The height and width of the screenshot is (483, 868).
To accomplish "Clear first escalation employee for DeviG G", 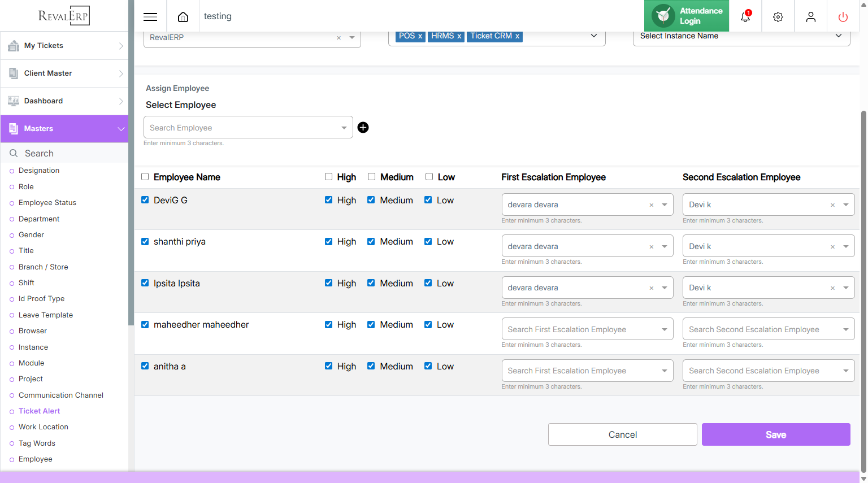I will coord(652,205).
